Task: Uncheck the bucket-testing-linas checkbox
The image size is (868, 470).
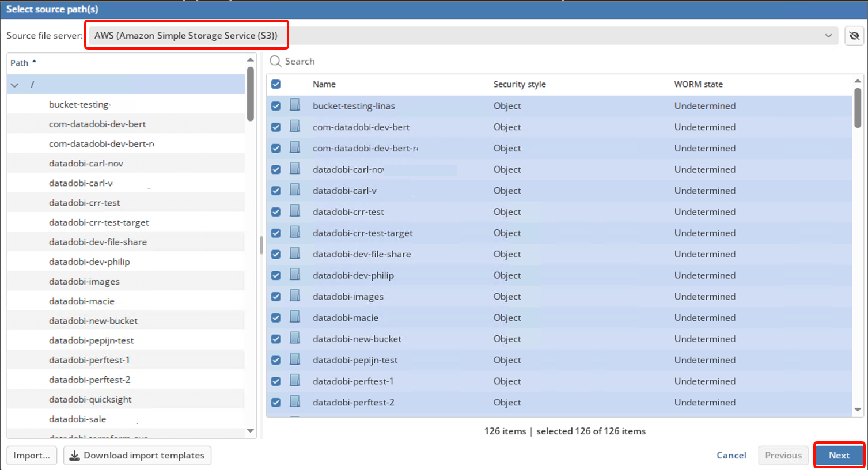Action: [276, 106]
